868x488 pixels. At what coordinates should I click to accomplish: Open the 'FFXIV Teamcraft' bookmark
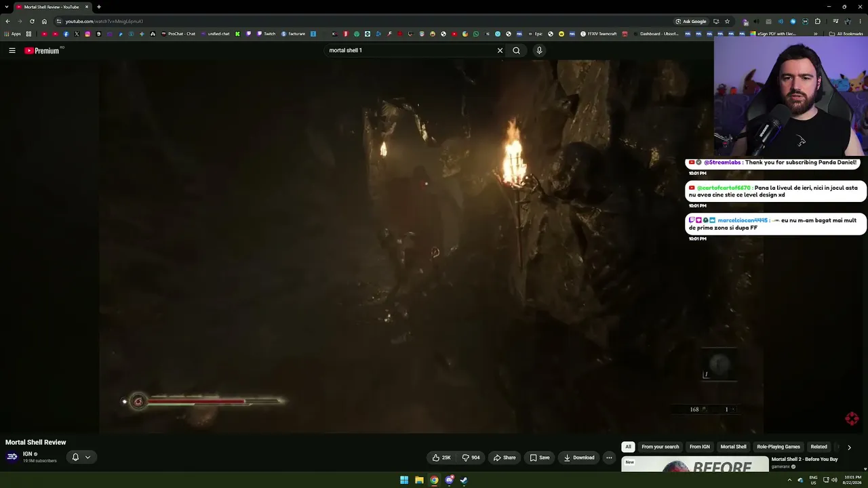(599, 34)
